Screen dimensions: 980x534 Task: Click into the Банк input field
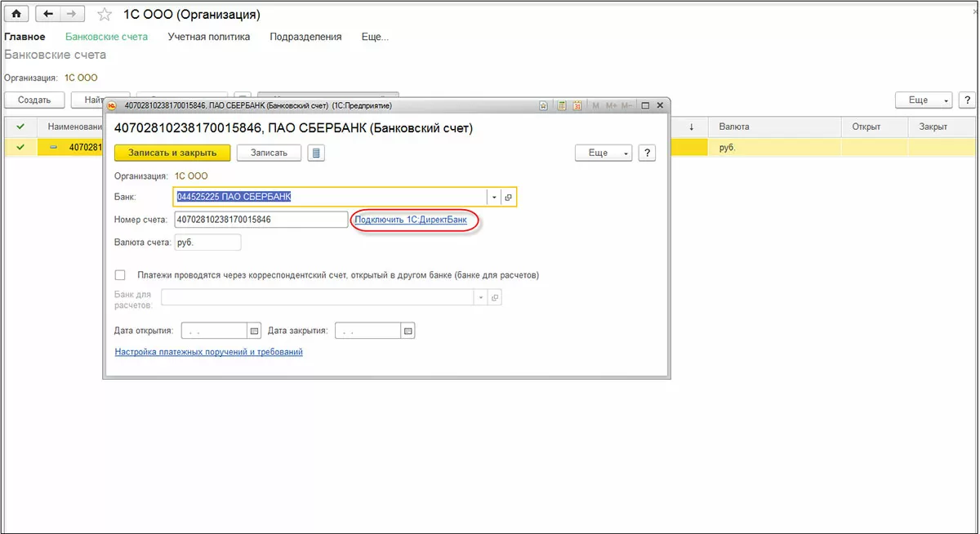pyautogui.click(x=330, y=197)
